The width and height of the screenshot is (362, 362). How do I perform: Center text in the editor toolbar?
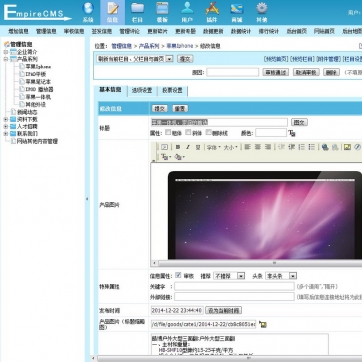pos(258,147)
